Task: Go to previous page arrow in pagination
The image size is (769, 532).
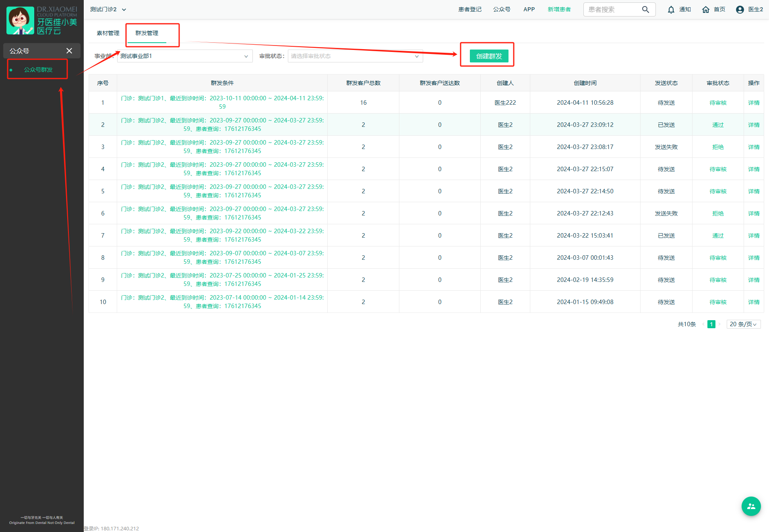Action: (x=703, y=324)
